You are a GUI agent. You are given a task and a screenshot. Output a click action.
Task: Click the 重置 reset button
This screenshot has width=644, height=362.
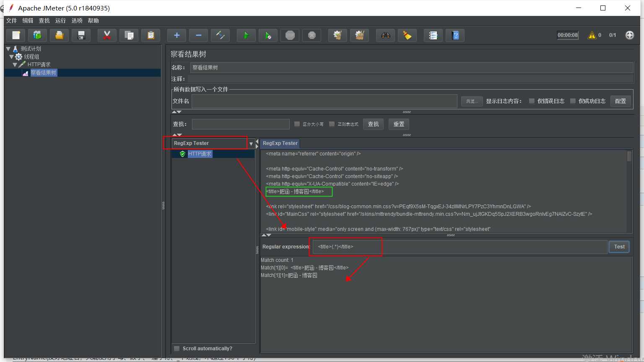tap(399, 124)
